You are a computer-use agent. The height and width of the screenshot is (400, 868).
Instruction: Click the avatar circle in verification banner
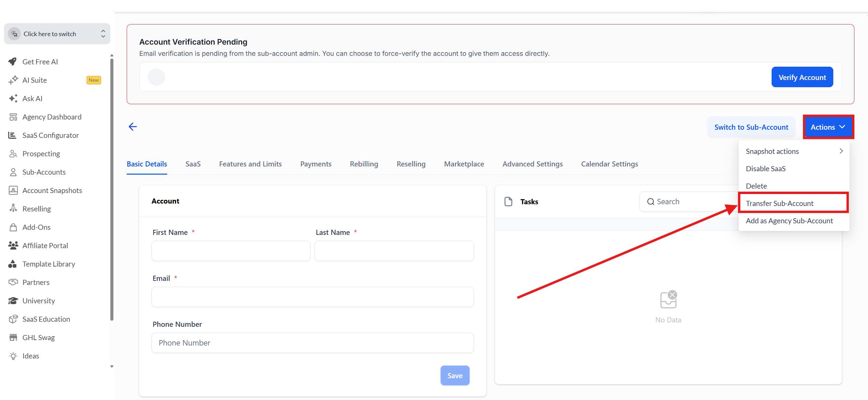[156, 77]
